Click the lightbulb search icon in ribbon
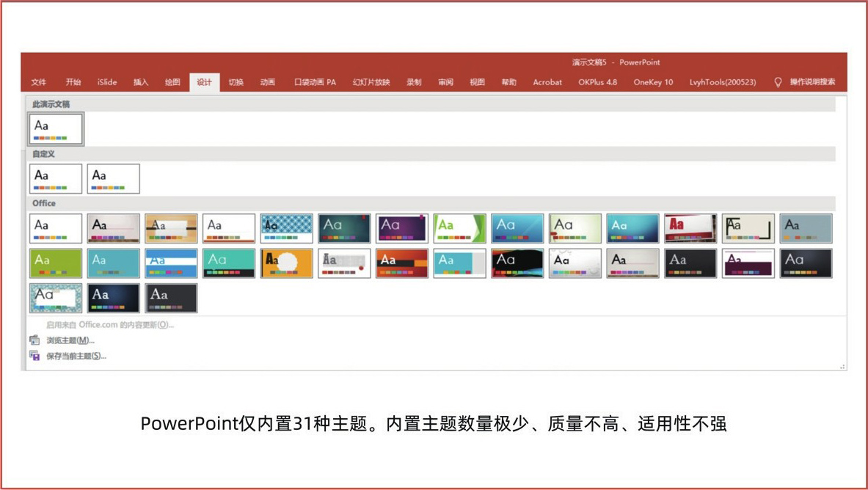868x490 pixels. click(x=778, y=82)
